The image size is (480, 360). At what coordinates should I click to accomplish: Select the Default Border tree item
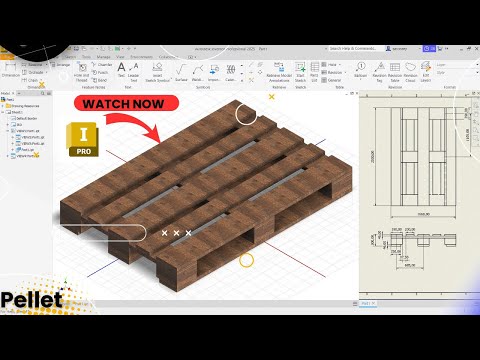click(x=27, y=118)
